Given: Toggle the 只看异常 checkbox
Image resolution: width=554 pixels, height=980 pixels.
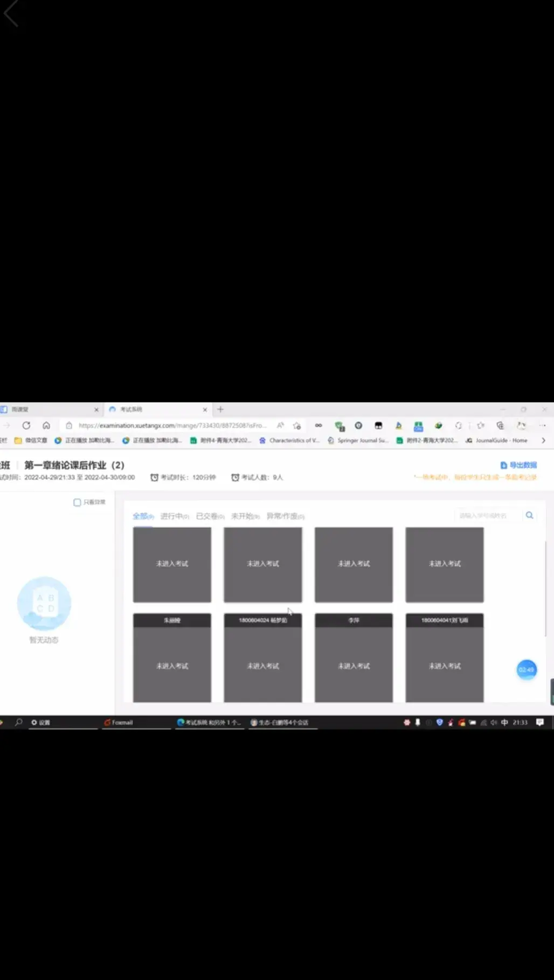Looking at the screenshot, I should click(77, 502).
